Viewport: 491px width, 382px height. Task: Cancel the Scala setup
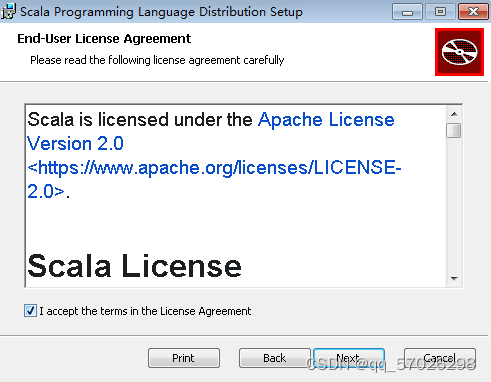(440, 358)
